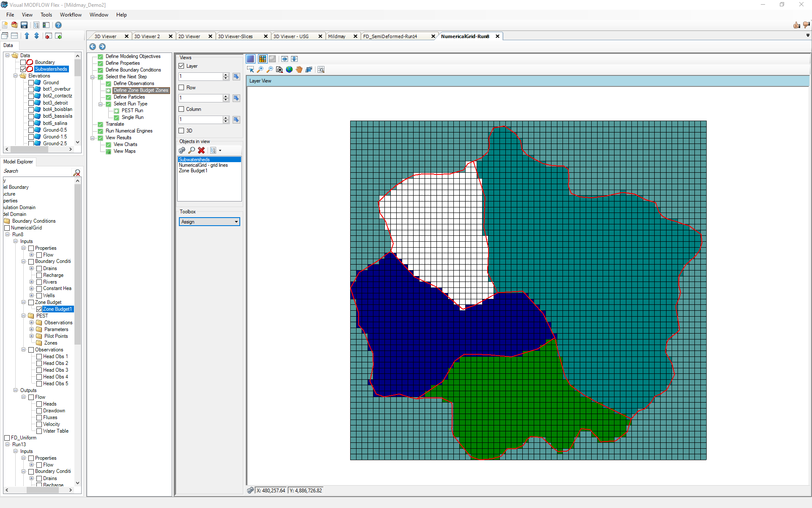Activate the Pan hand tool
The height and width of the screenshot is (508, 812).
tap(299, 69)
